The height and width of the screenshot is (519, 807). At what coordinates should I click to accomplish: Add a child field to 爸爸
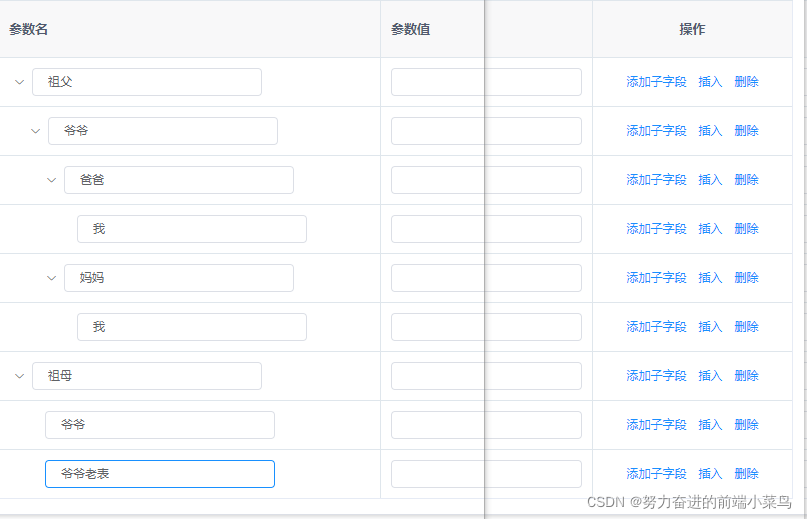tap(656, 180)
